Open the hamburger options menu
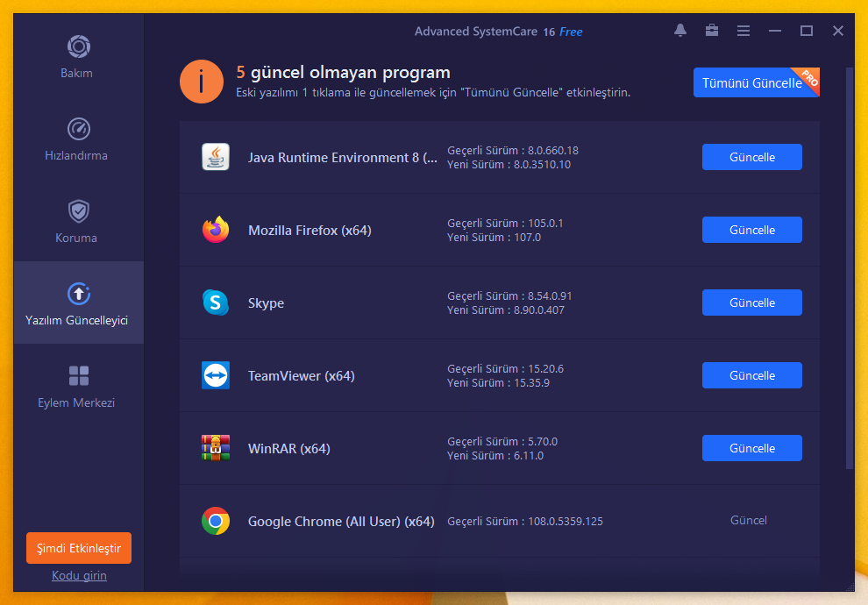Viewport: 868px width, 605px height. [x=743, y=31]
